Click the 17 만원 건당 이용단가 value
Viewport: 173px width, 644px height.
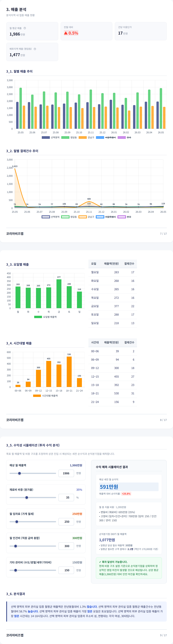point(123,33)
